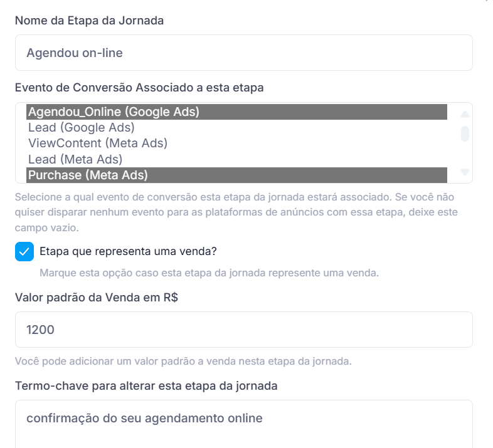Pick "Lead (Meta Ads)" from the events list

(75, 159)
